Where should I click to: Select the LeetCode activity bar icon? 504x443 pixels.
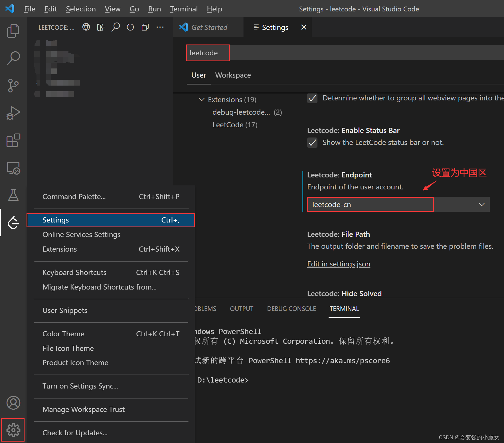(x=13, y=223)
